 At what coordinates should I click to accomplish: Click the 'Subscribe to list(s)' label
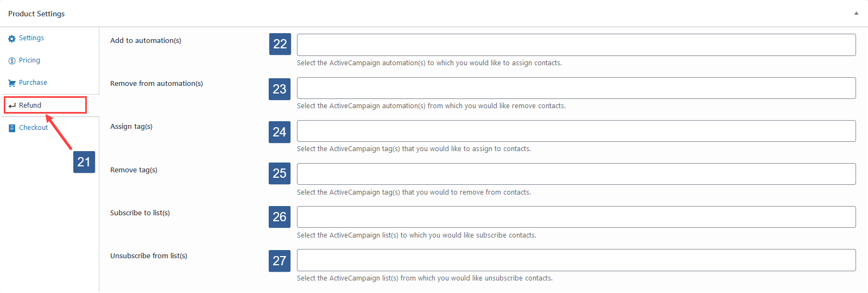pos(140,213)
